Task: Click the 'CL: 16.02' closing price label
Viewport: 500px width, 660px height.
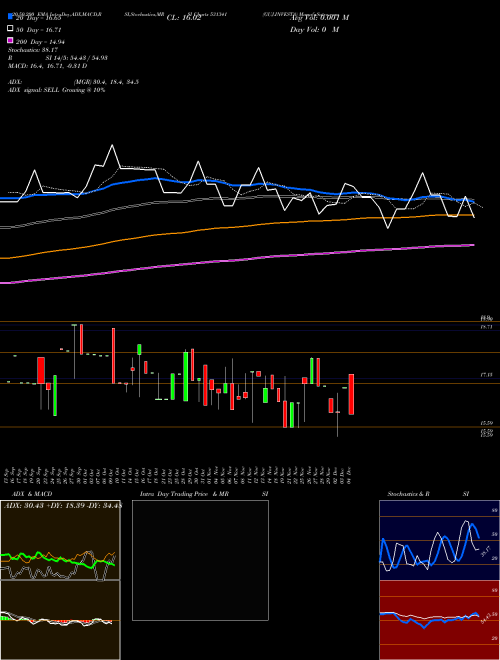Action: tap(184, 18)
